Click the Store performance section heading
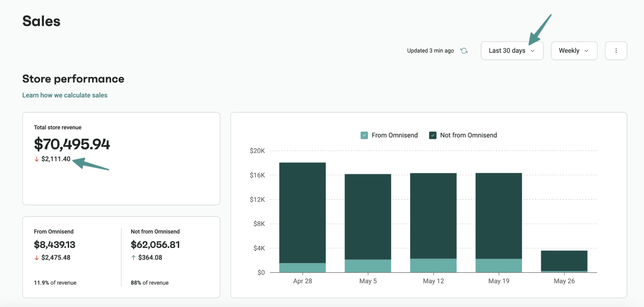644x307 pixels. [73, 79]
